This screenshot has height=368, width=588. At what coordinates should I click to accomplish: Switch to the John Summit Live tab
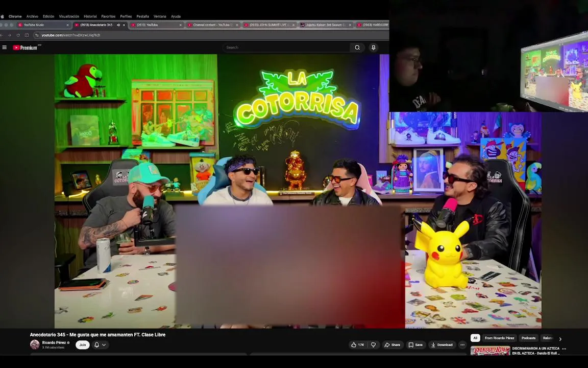pyautogui.click(x=269, y=25)
